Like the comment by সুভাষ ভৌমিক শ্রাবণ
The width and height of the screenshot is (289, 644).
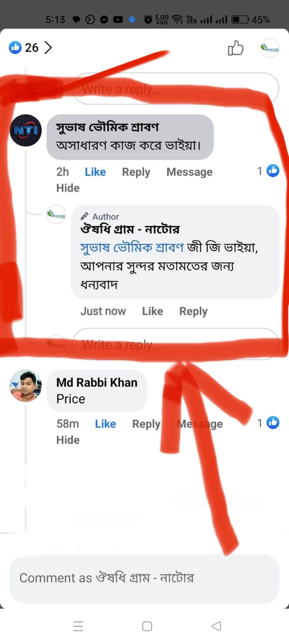tap(95, 172)
